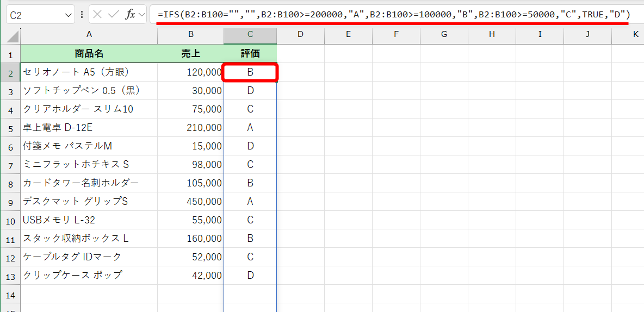Viewport: 644px width, 312px height.
Task: Select cell カードタワー名刺ホルダー
Action: pyautogui.click(x=89, y=183)
